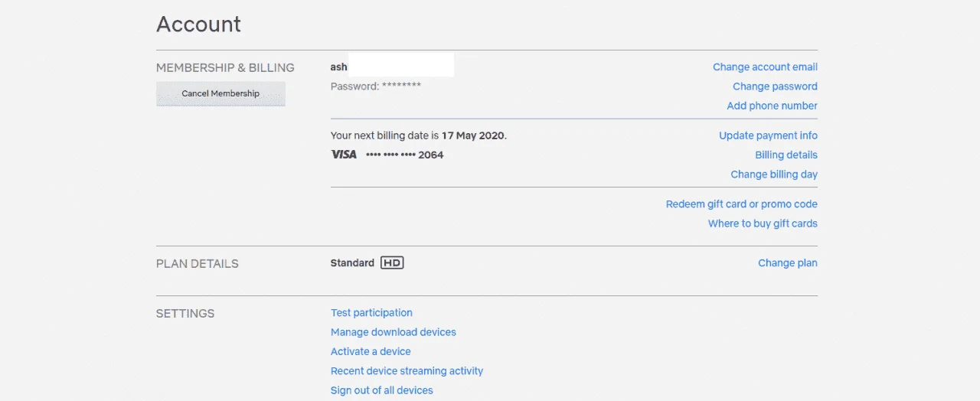Click the Account page heading
Image resolution: width=980 pixels, height=401 pixels.
pos(198,24)
